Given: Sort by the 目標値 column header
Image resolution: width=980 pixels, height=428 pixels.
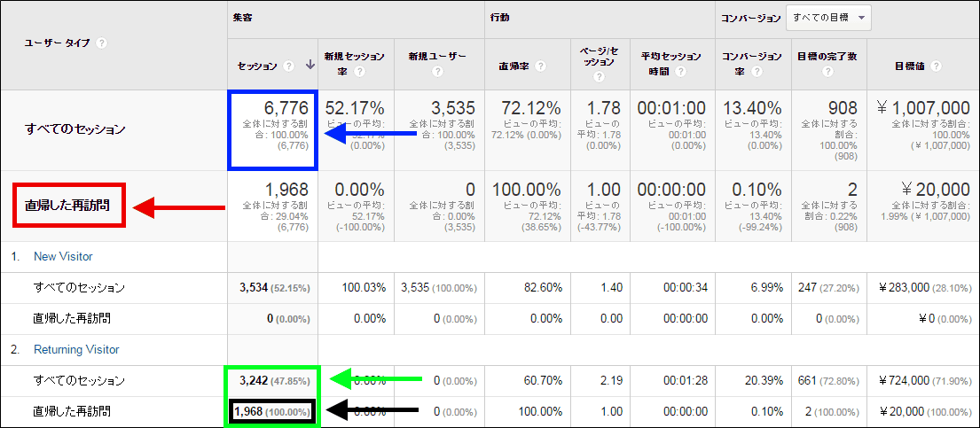Looking at the screenshot, I should pyautogui.click(x=911, y=66).
